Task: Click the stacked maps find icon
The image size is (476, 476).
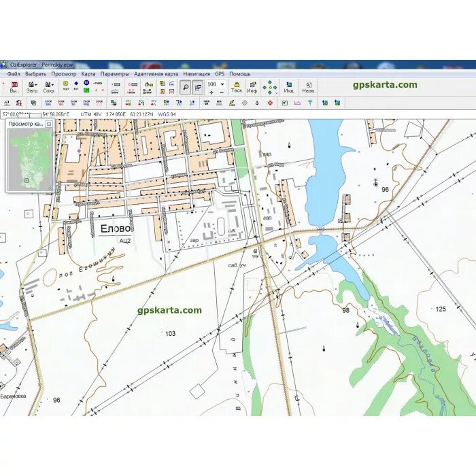Action: [33, 103]
